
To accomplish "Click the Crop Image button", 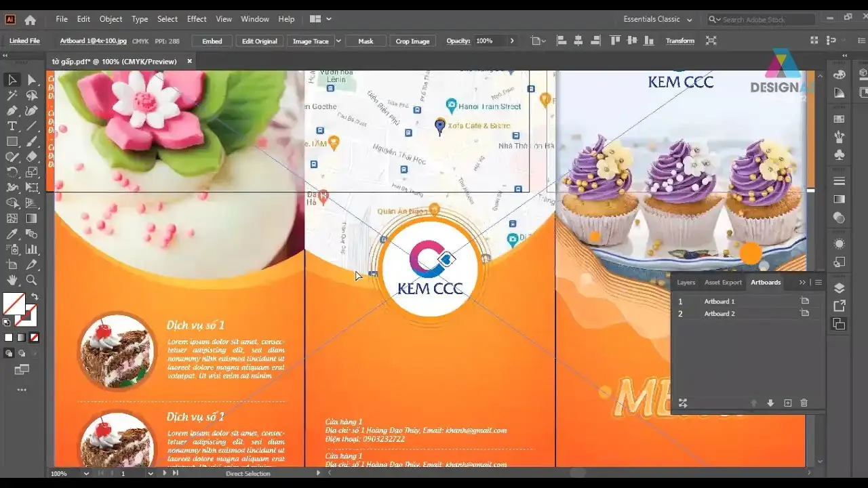I will 412,41.
